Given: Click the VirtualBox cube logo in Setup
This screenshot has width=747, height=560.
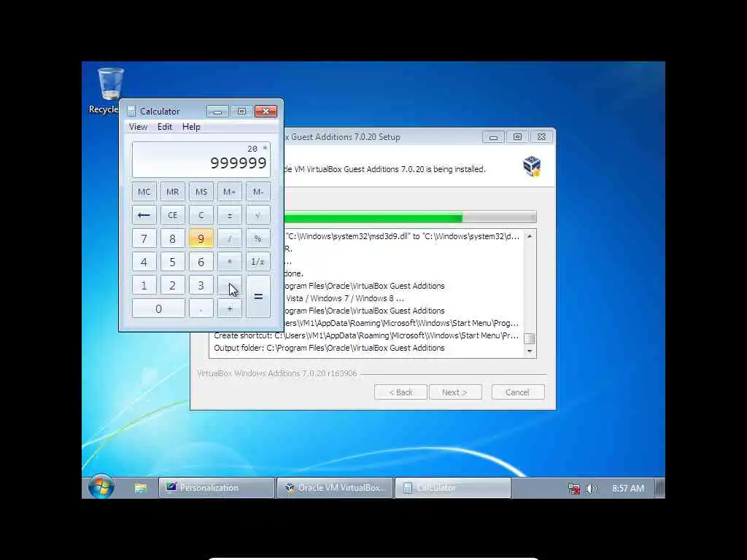Looking at the screenshot, I should (x=532, y=166).
